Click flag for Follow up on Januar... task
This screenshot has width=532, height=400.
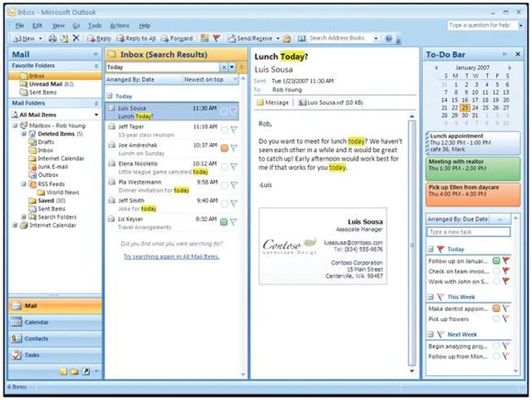point(506,261)
